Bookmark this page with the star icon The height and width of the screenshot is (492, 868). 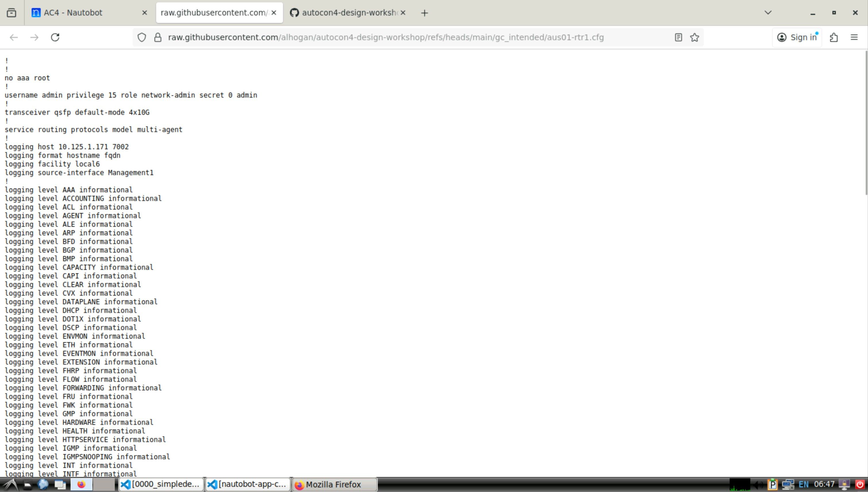[694, 37]
